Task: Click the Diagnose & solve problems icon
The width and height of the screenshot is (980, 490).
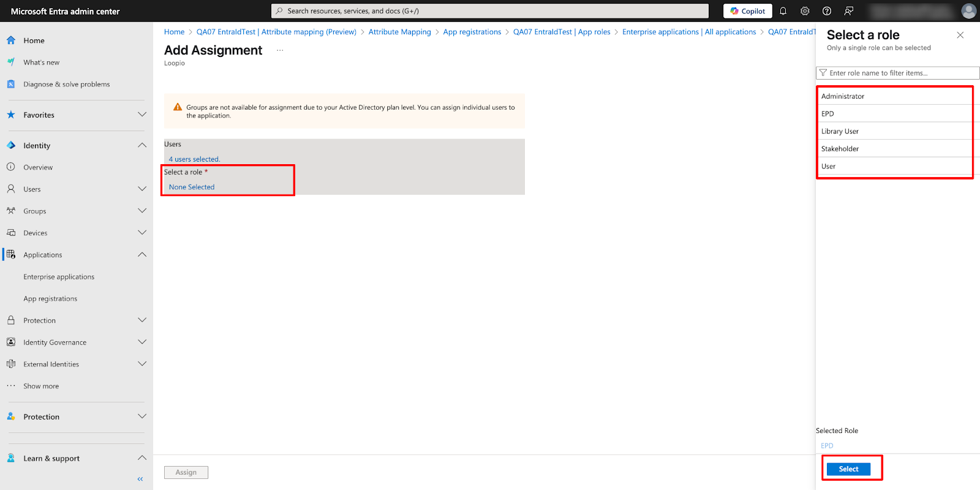Action: click(11, 85)
